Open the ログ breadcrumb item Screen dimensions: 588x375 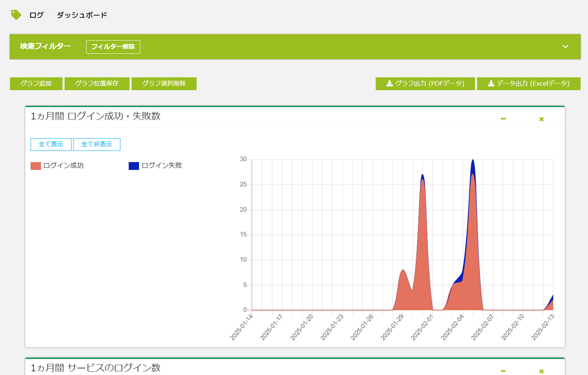point(36,15)
